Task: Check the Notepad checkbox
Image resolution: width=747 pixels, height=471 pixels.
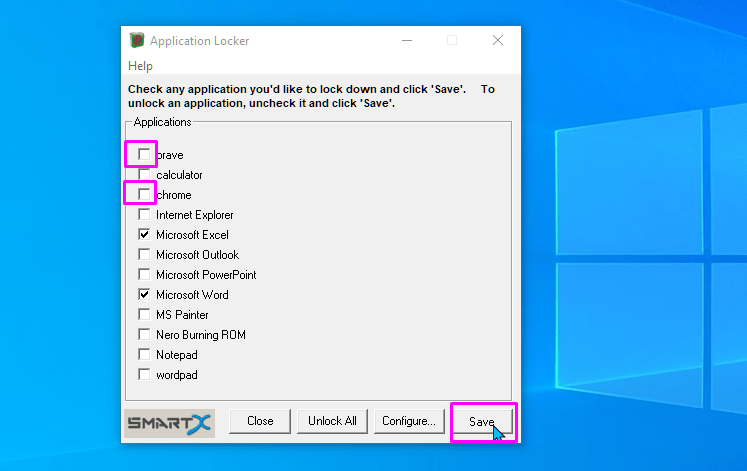Action: click(x=144, y=354)
